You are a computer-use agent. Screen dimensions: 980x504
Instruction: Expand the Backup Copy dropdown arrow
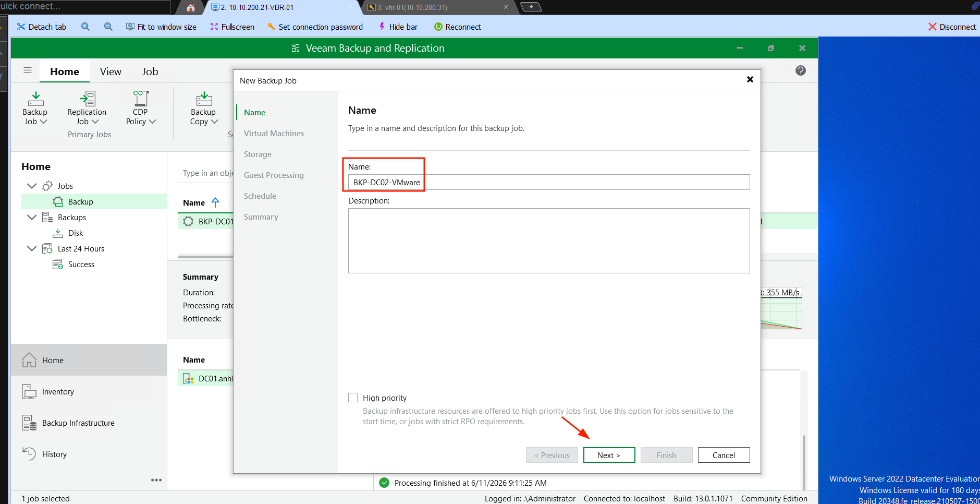tap(214, 122)
